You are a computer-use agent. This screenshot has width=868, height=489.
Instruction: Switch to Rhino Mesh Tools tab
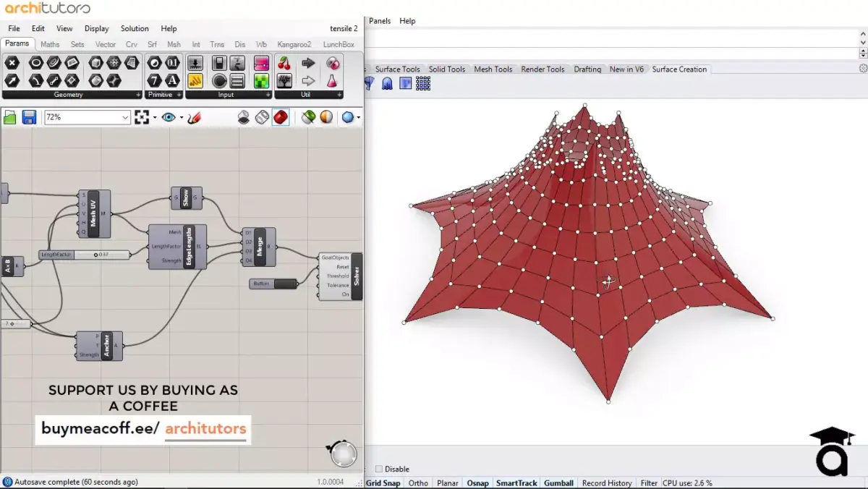[x=493, y=69]
